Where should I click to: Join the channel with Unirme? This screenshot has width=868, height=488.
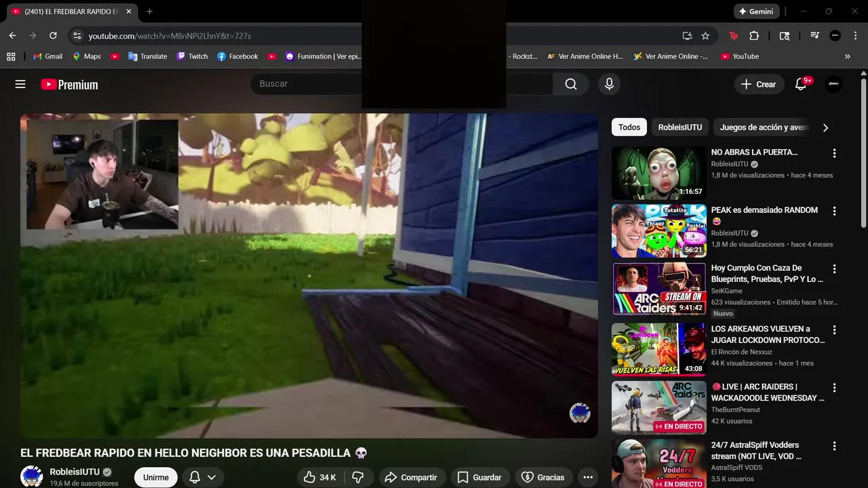tap(156, 477)
